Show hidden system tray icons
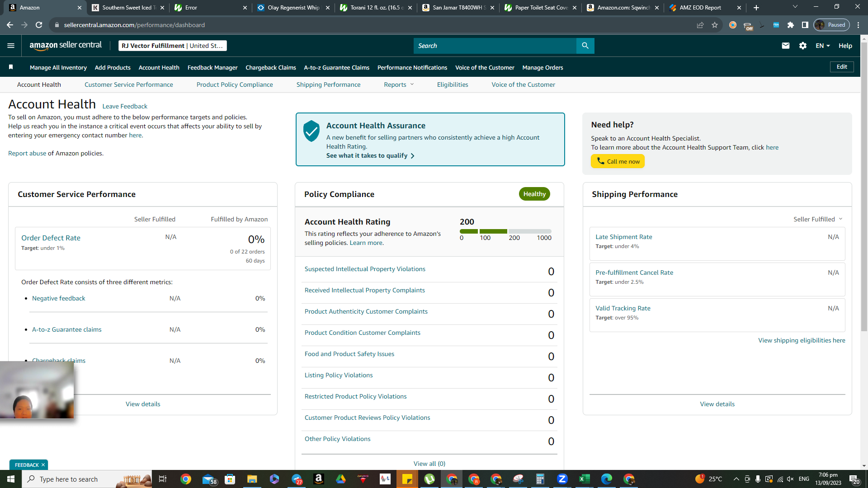Image resolution: width=868 pixels, height=488 pixels. (736, 479)
